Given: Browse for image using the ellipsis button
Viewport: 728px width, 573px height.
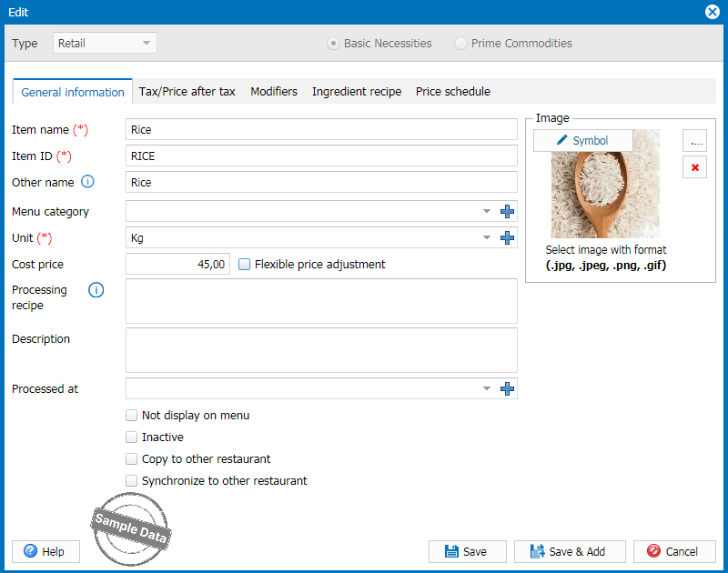Looking at the screenshot, I should coord(695,141).
